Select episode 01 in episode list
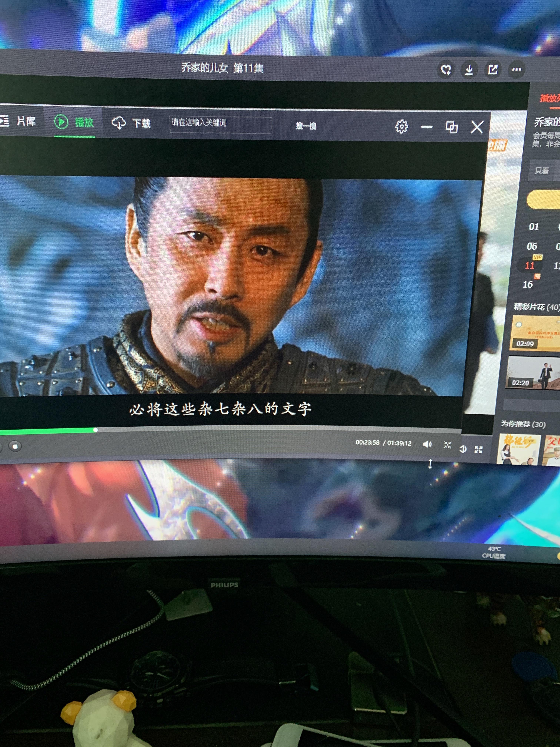The width and height of the screenshot is (560, 747). (534, 227)
